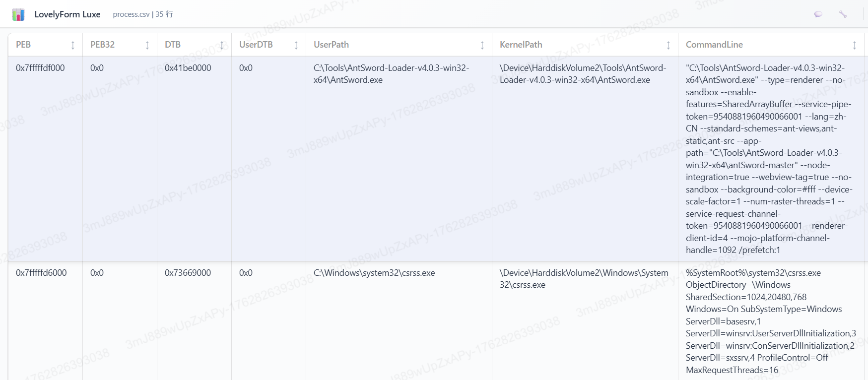Sort the CommandLine column with its arrow icon
This screenshot has width=868, height=380.
click(x=854, y=45)
